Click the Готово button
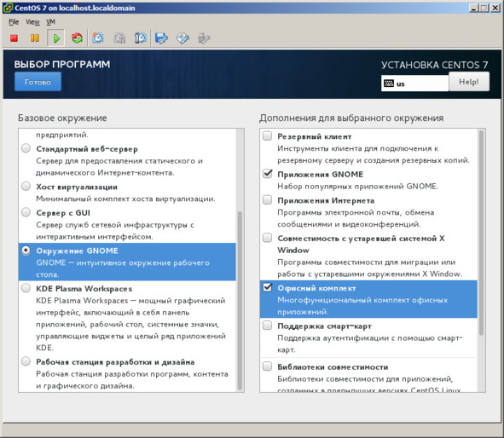This screenshot has height=438, width=504. pos(38,82)
